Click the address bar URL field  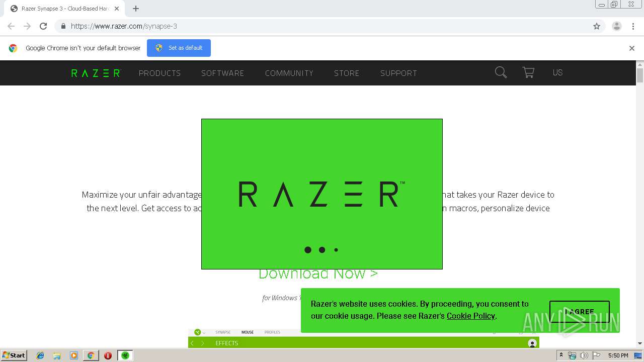click(322, 26)
